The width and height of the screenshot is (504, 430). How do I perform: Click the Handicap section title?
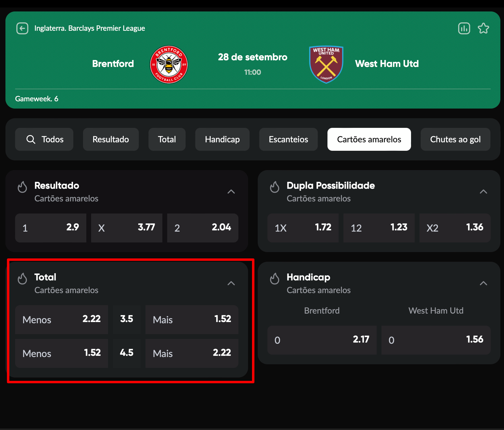click(x=308, y=277)
